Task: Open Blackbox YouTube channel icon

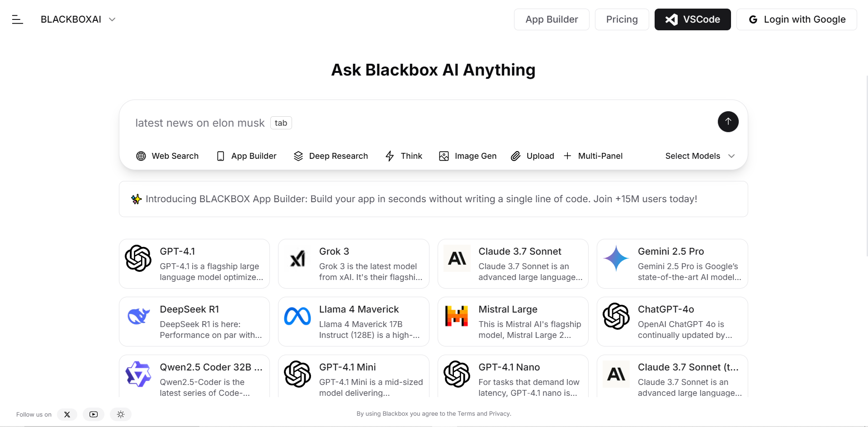Action: coord(94,414)
